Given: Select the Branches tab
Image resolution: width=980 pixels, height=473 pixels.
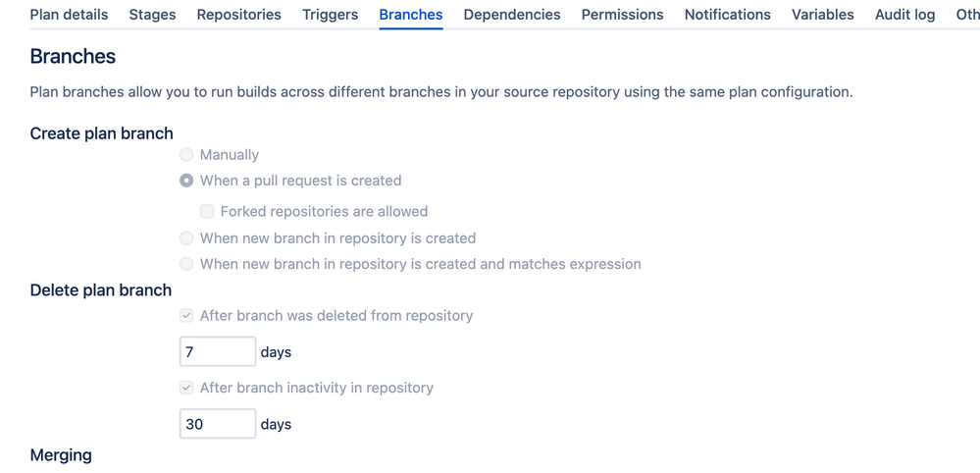Looking at the screenshot, I should 410,15.
